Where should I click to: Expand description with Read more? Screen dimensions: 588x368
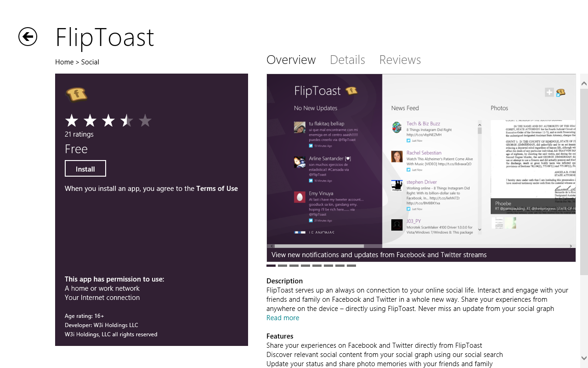tap(283, 318)
